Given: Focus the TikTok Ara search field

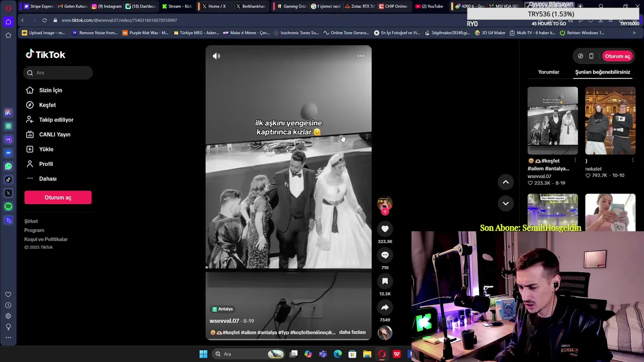Looking at the screenshot, I should pyautogui.click(x=58, y=73).
